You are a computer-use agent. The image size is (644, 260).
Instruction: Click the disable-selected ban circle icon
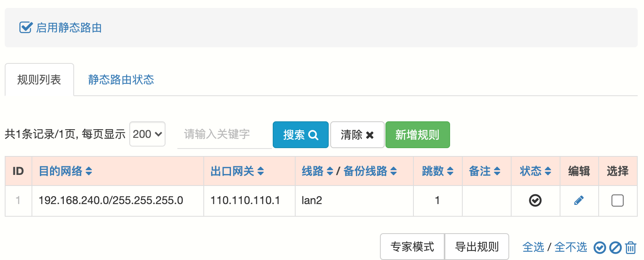(615, 247)
